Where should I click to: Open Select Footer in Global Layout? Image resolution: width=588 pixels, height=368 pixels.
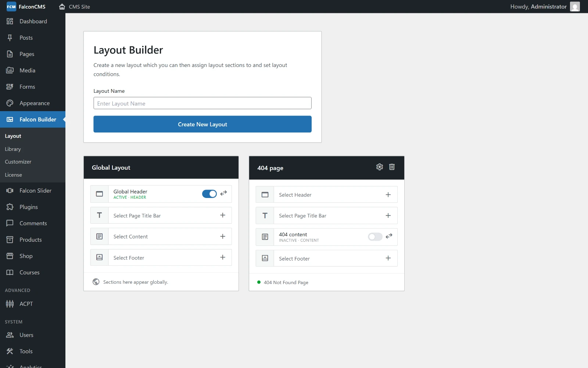point(161,257)
